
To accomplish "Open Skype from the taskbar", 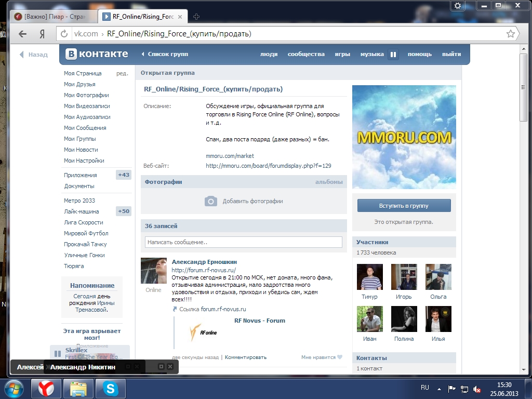I will click(x=111, y=389).
